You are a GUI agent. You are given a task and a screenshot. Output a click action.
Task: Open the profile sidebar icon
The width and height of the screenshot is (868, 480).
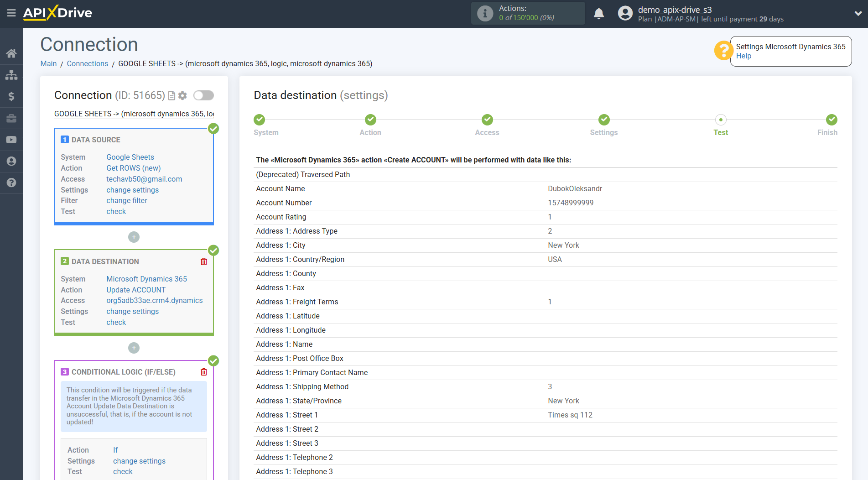pyautogui.click(x=11, y=161)
